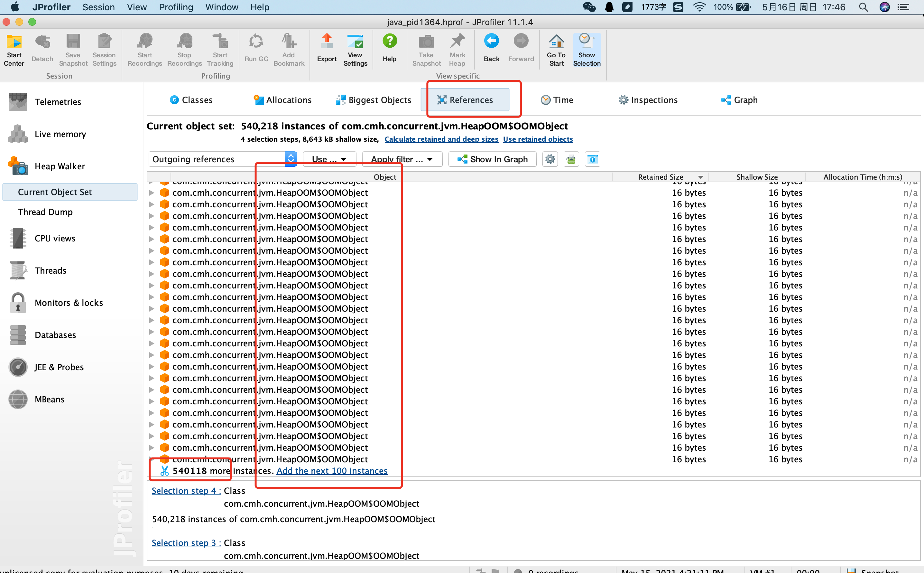Open View Settings from the toolbar

(355, 50)
